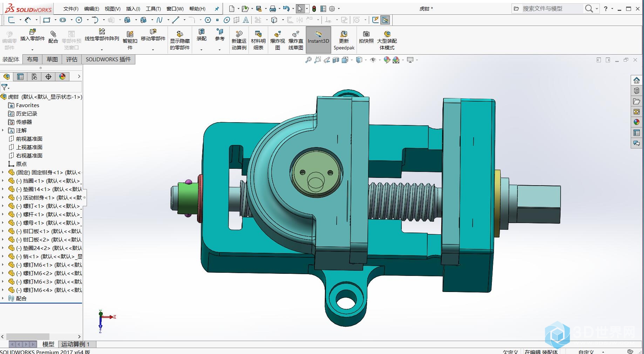Open search options dropdown beside magnifier

(597, 9)
